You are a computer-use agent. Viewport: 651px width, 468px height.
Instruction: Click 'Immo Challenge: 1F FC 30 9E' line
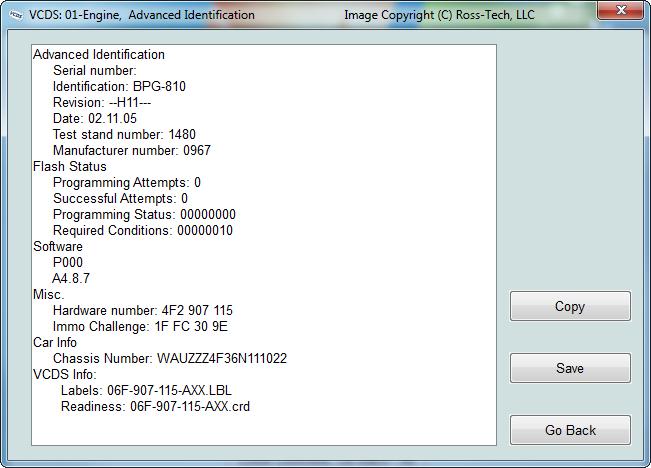140,326
